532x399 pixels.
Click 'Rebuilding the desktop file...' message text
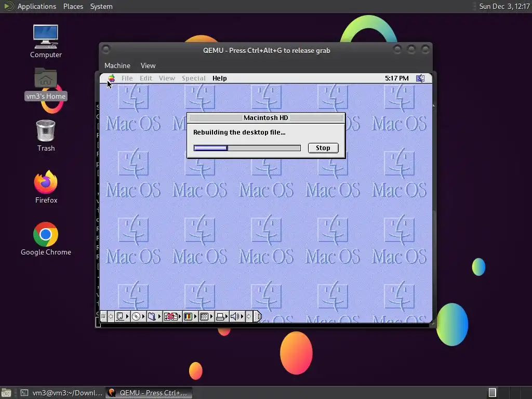[239, 132]
